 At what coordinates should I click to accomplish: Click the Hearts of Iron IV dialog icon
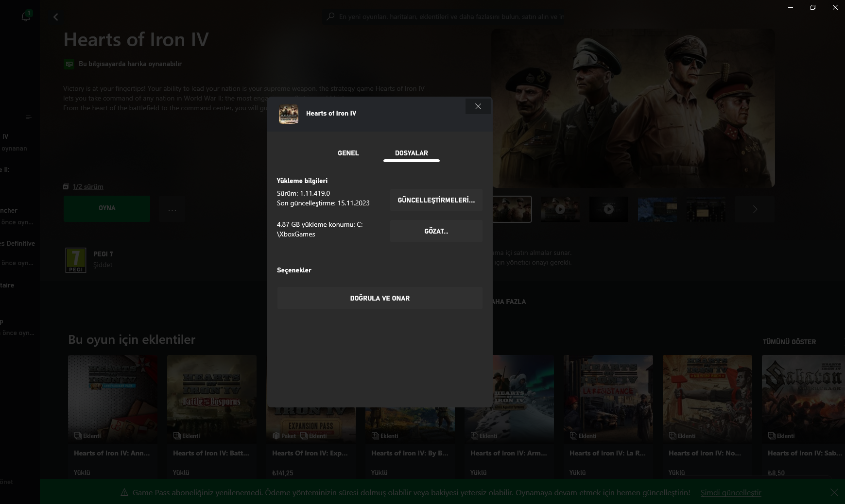[289, 114]
